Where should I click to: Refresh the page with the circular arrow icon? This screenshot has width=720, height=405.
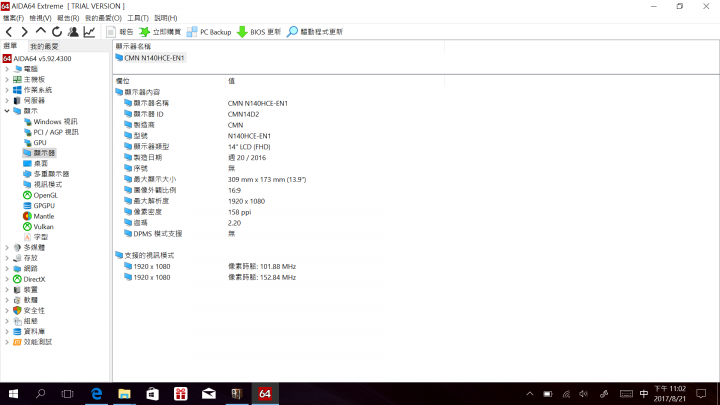pyautogui.click(x=57, y=32)
